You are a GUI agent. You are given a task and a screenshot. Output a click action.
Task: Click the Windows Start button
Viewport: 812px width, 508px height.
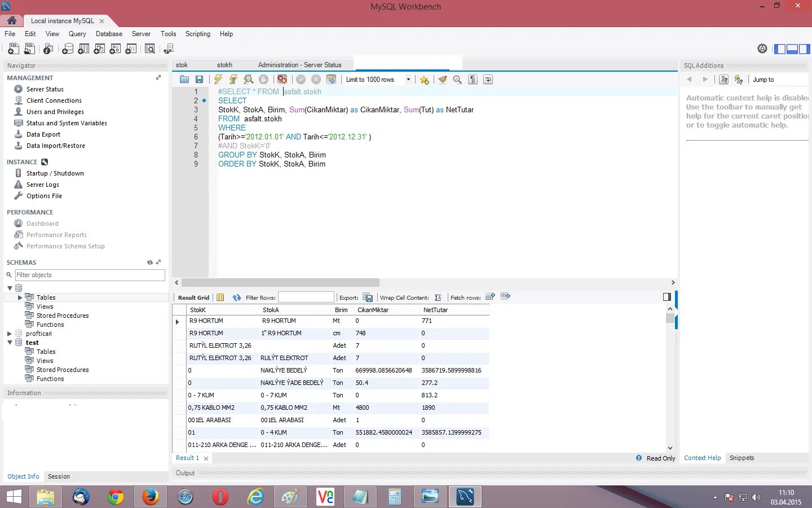(14, 497)
